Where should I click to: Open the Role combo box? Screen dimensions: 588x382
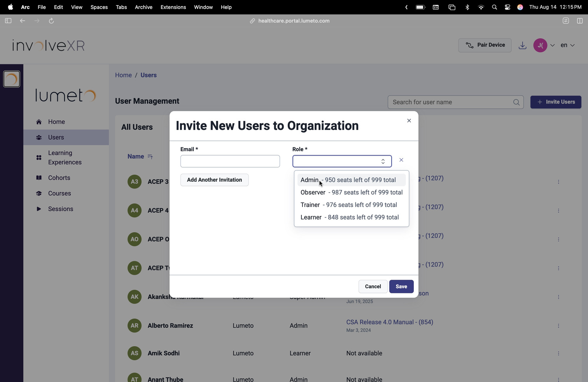click(342, 161)
